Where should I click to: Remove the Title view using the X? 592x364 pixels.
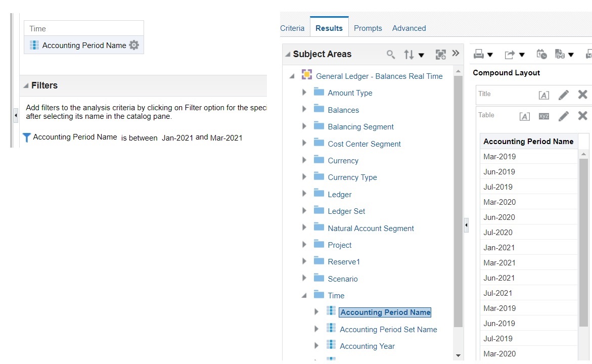pyautogui.click(x=582, y=94)
